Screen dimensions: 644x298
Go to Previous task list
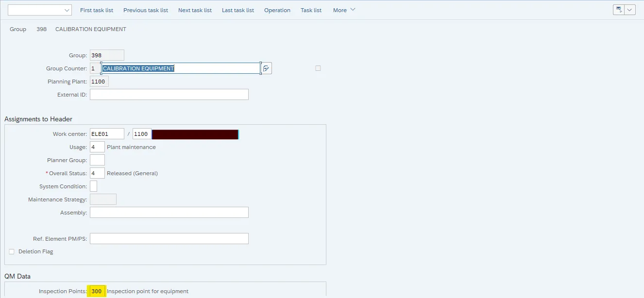[x=146, y=10]
